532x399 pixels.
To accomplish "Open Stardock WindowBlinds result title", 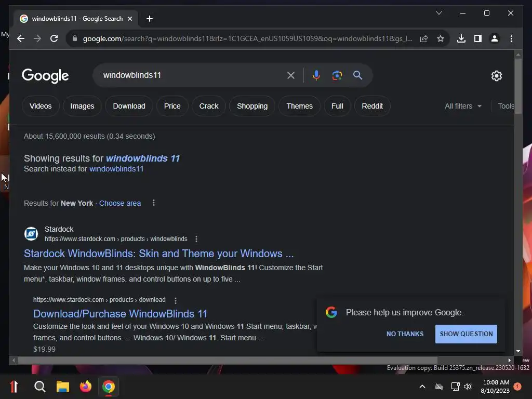I will [159, 254].
